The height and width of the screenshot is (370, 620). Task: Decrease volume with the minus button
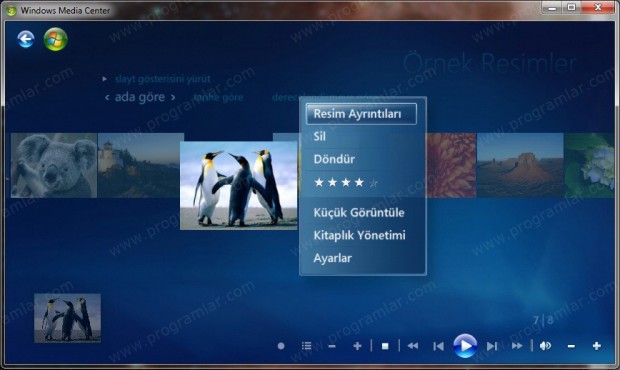click(x=571, y=346)
